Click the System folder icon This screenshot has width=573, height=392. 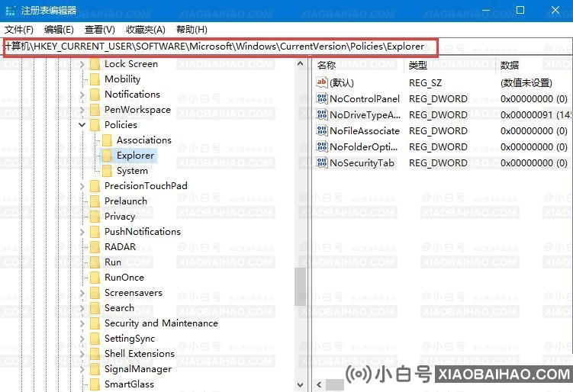pos(107,171)
